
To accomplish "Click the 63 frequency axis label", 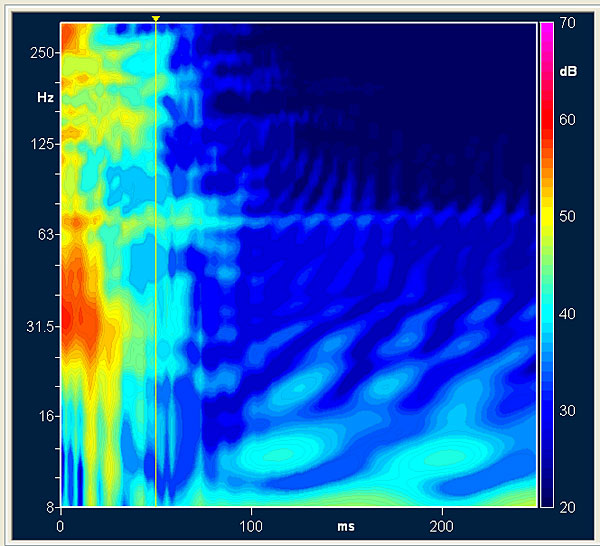I will coord(44,235).
